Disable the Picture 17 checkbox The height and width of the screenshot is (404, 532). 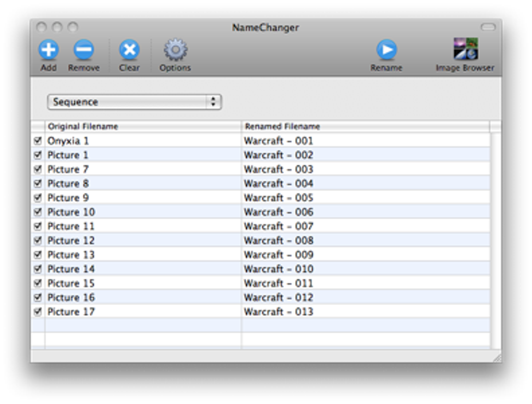38,311
